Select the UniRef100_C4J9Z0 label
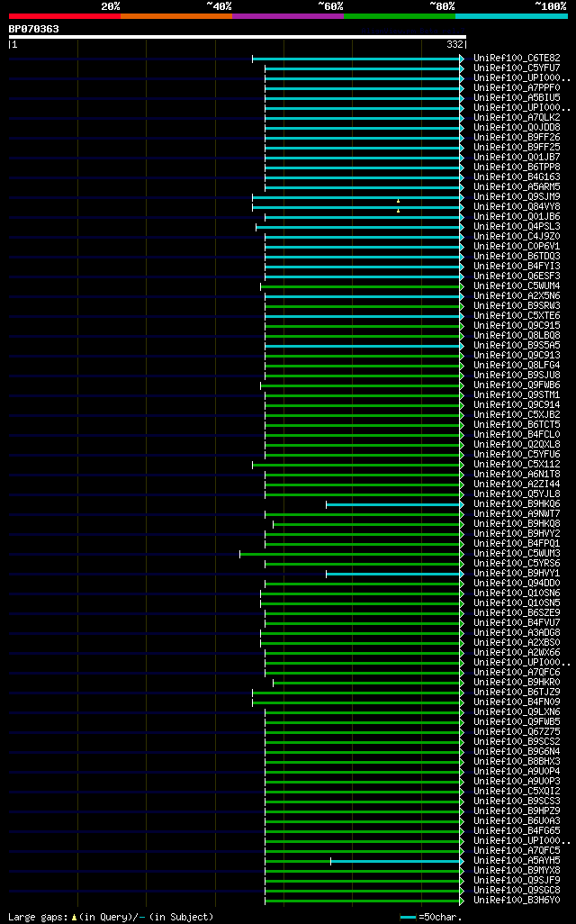 click(x=517, y=236)
